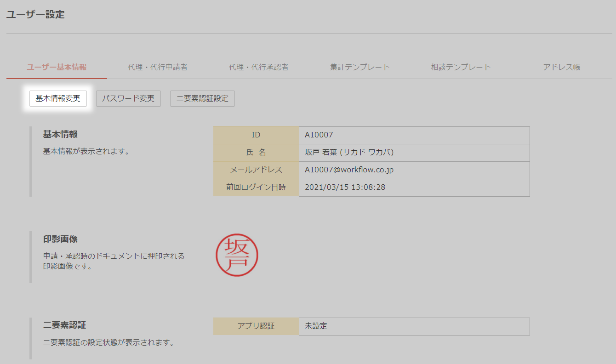Click the メールアドレス label cell
Screen dimensions: 616x364
click(x=256, y=170)
